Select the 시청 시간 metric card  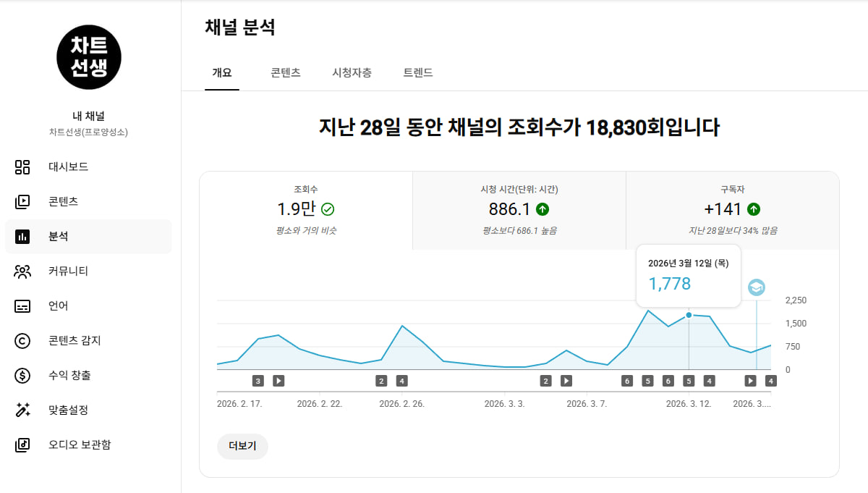pos(519,210)
